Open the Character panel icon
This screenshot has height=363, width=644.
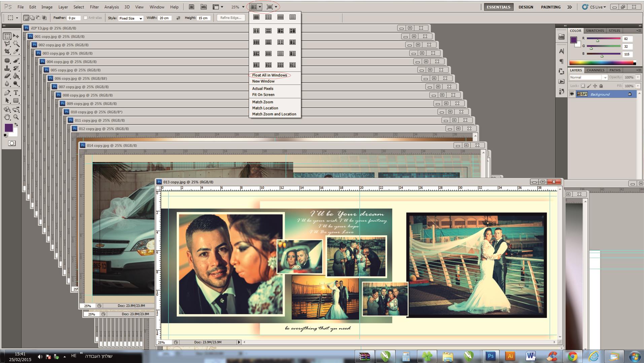pyautogui.click(x=561, y=51)
